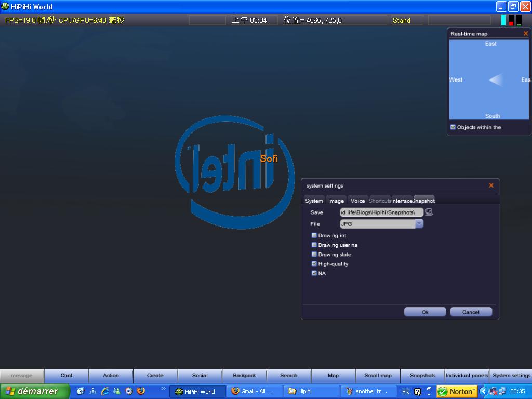Click the red status bar indicator
The height and width of the screenshot is (399, 532).
pos(511,20)
